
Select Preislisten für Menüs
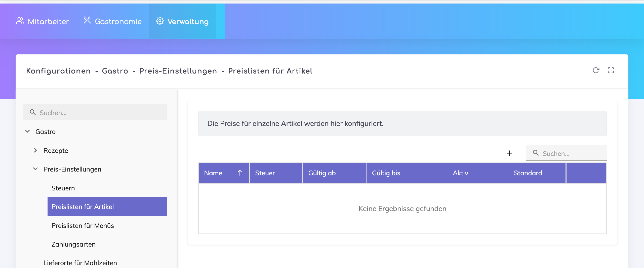83,226
